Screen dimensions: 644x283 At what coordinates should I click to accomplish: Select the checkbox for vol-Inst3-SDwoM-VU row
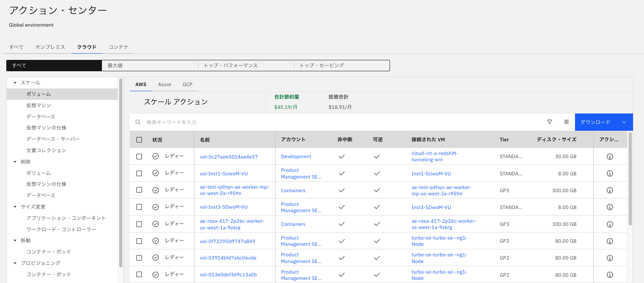tap(139, 207)
